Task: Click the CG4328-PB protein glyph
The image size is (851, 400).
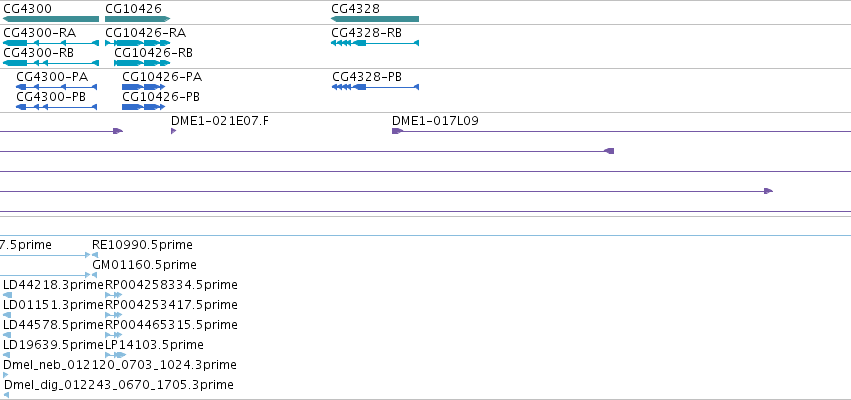Action: (x=376, y=87)
